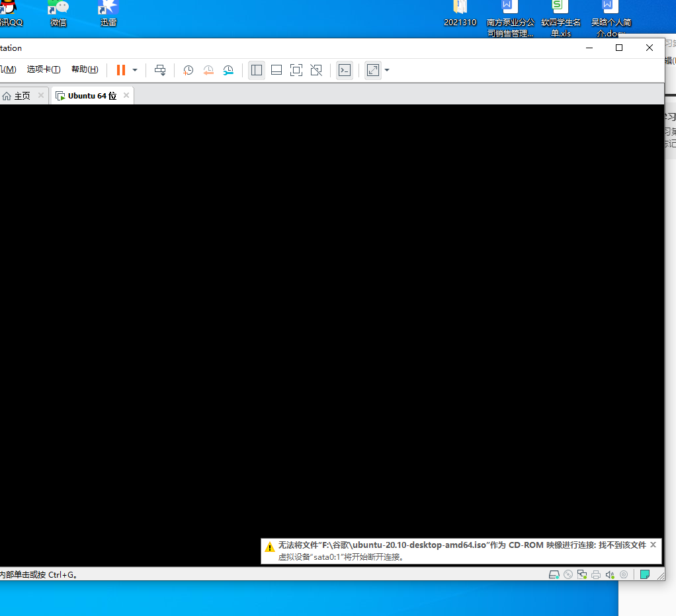This screenshot has height=616, width=676.
Task: Click the orange pause virtual machine button
Action: tap(120, 70)
